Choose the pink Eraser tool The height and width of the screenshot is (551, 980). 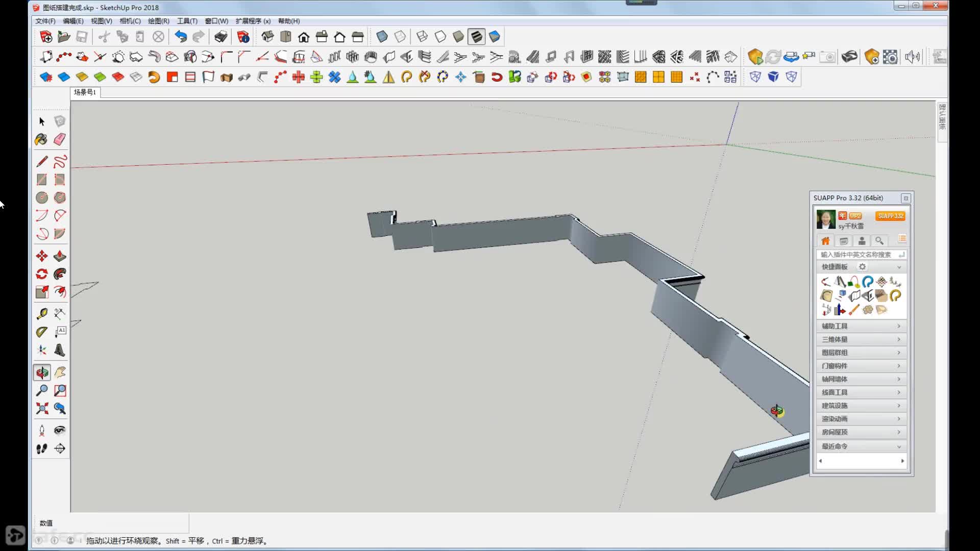click(x=60, y=139)
